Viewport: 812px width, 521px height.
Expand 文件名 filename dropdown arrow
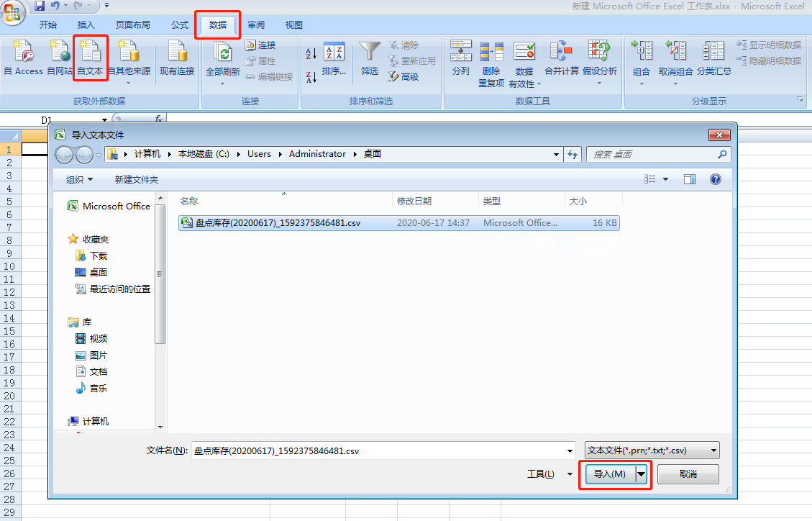570,451
